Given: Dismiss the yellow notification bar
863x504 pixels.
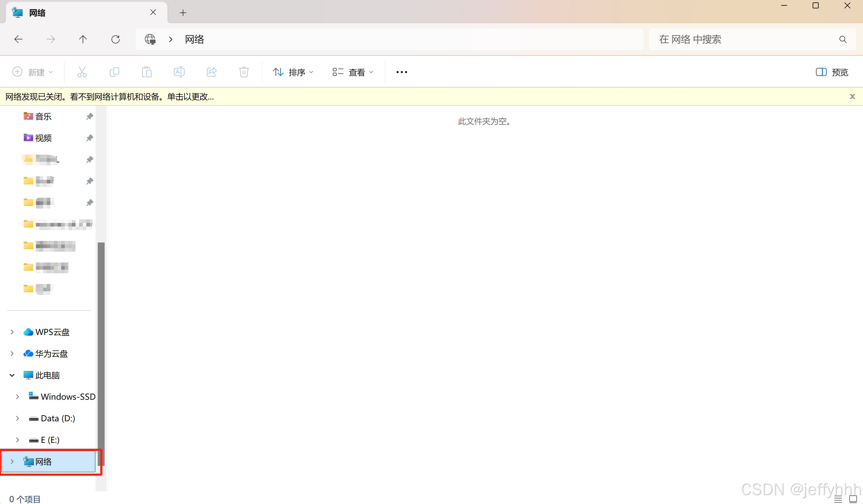Looking at the screenshot, I should tap(853, 96).
